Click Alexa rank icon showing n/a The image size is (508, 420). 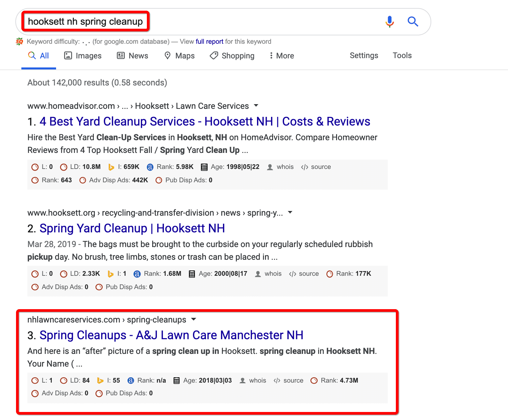[x=131, y=381]
